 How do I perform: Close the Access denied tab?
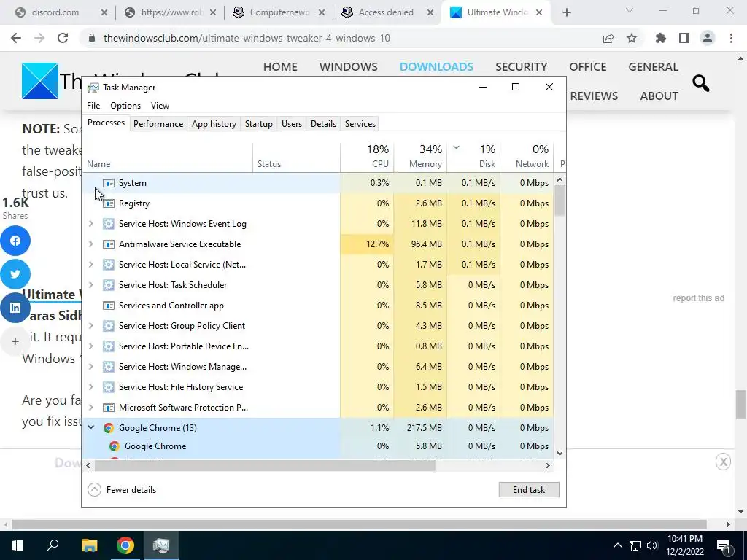point(430,13)
